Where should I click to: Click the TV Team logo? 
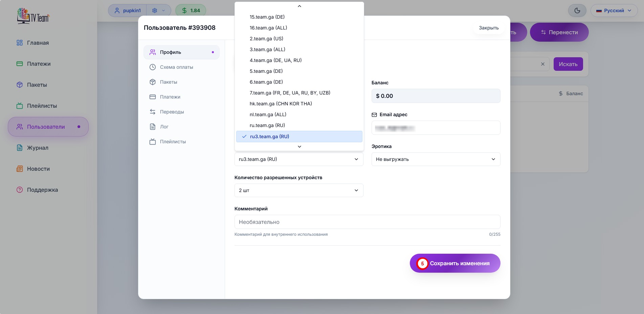(x=33, y=16)
